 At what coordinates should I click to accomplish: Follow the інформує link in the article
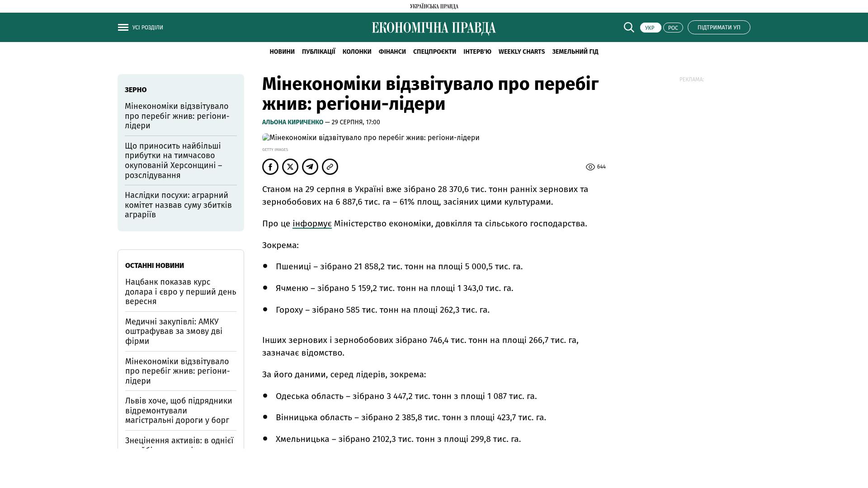[311, 224]
